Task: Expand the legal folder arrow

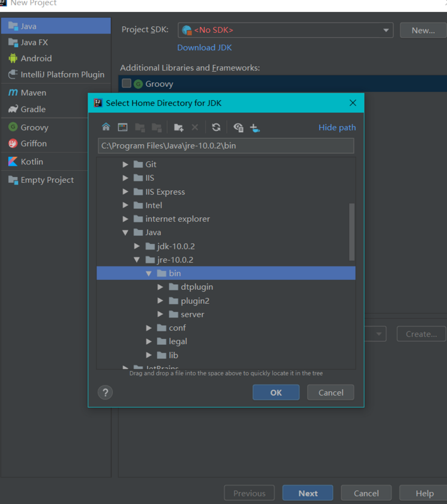Action: tap(149, 341)
